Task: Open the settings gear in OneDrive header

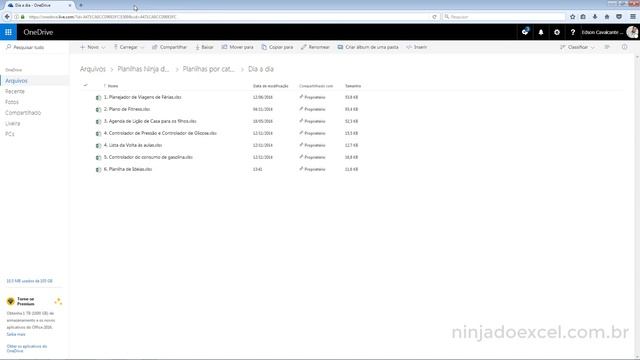Action: pos(557,32)
